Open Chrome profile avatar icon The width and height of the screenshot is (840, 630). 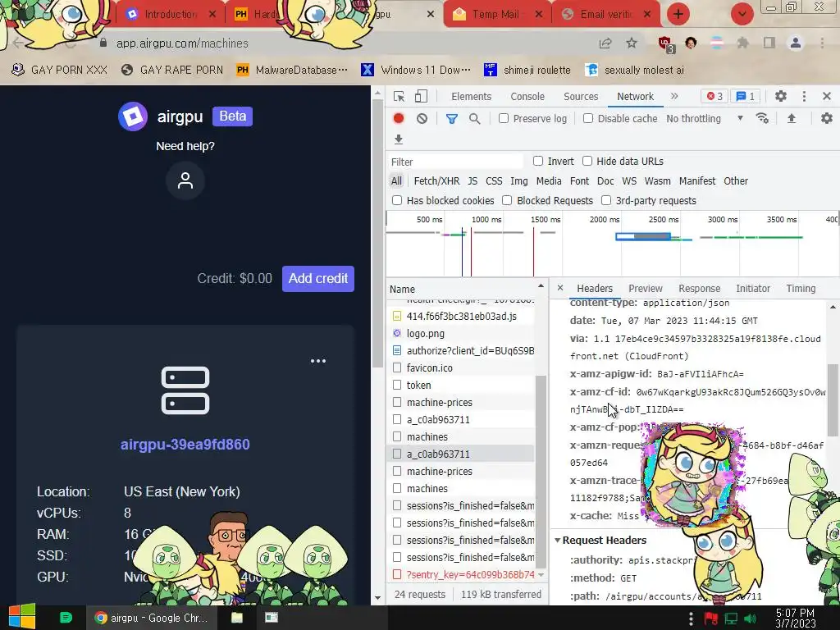click(796, 43)
